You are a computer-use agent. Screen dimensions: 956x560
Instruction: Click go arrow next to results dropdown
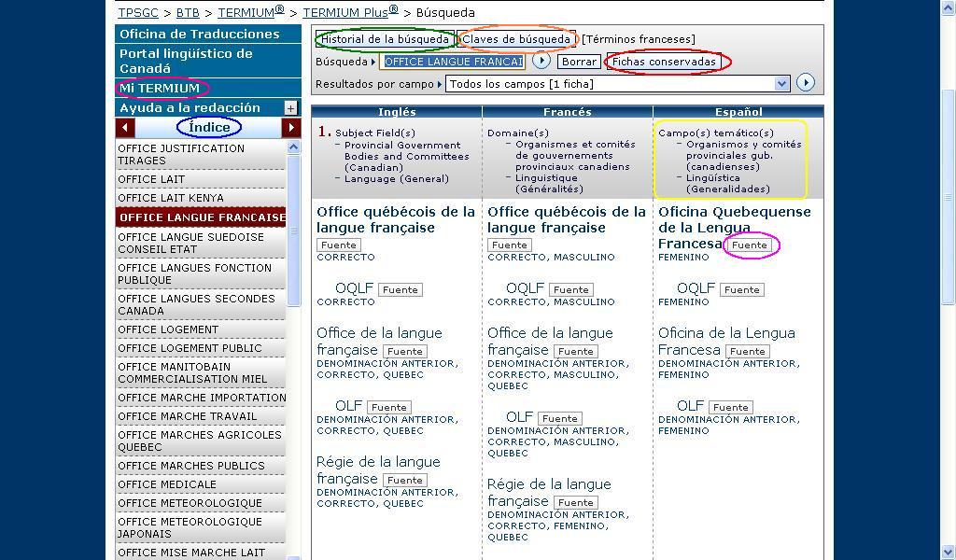806,83
